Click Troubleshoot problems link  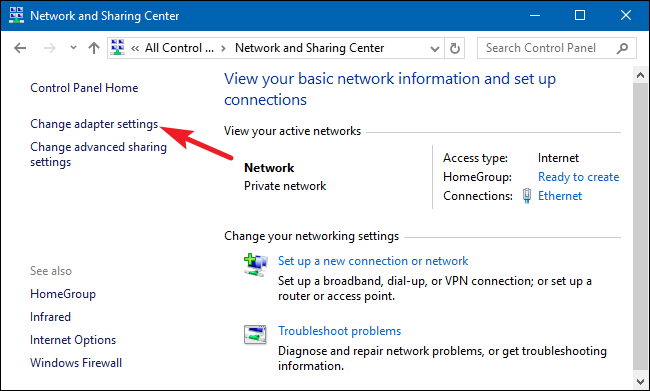[x=340, y=331]
